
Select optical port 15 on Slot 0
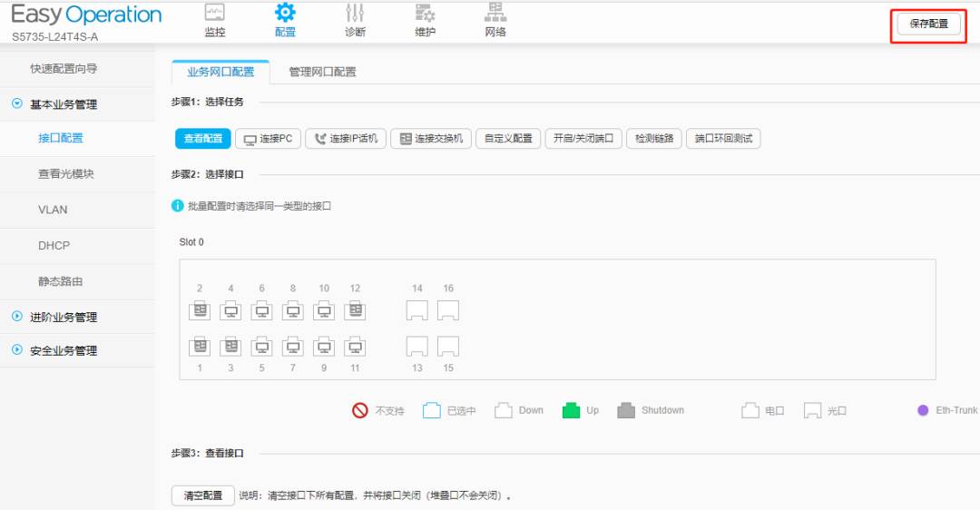click(448, 346)
